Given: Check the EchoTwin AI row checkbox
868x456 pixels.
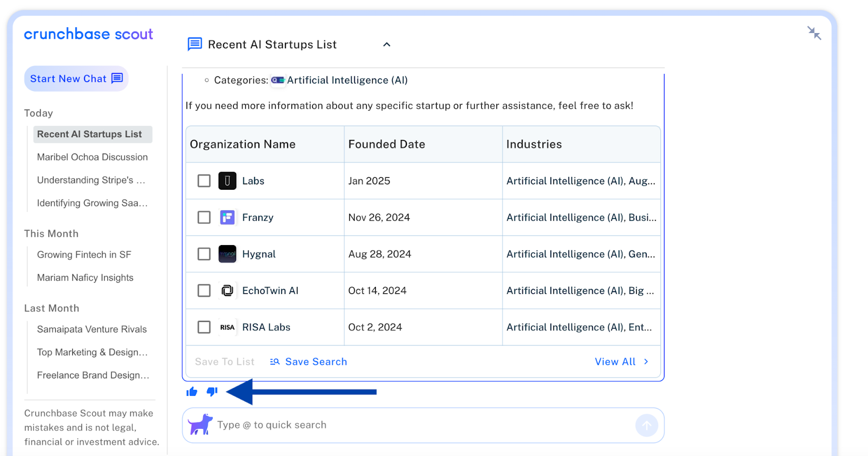Looking at the screenshot, I should click(204, 291).
